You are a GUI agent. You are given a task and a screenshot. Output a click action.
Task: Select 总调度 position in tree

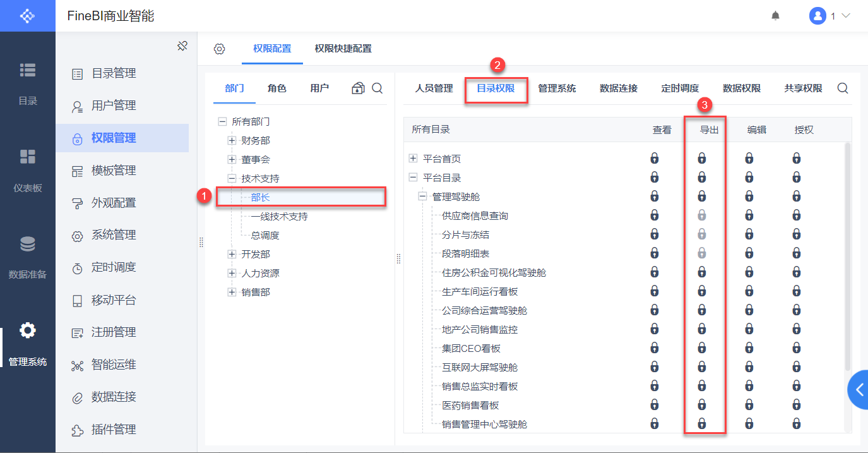[x=265, y=235]
